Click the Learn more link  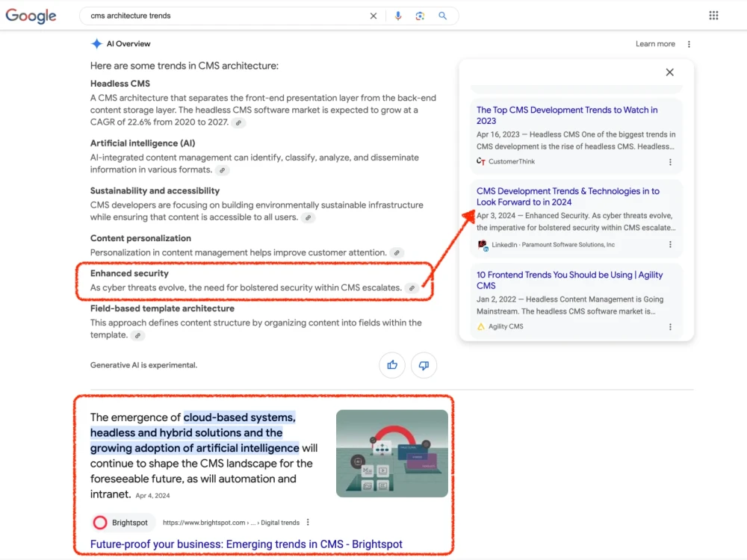(654, 43)
